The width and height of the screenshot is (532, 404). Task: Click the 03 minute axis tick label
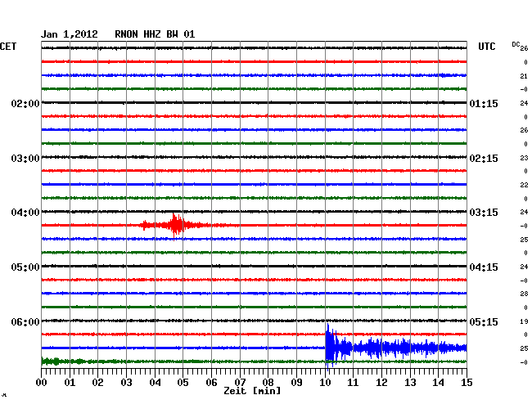[x=126, y=382]
